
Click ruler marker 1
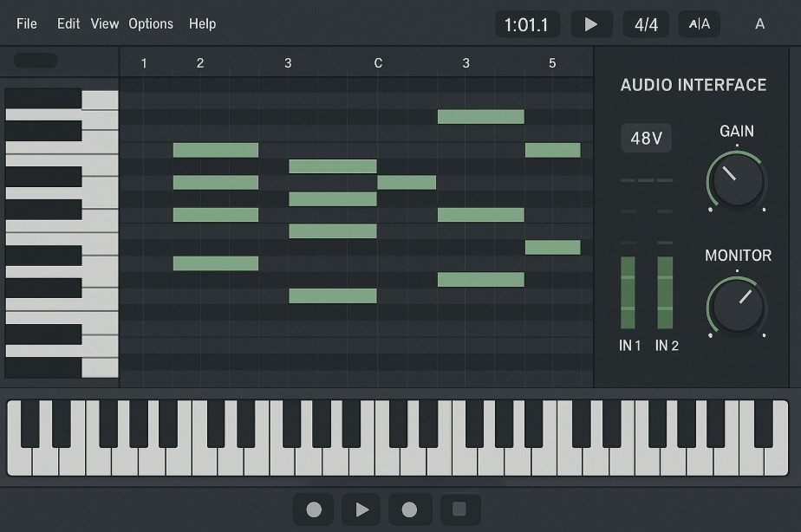pos(144,63)
